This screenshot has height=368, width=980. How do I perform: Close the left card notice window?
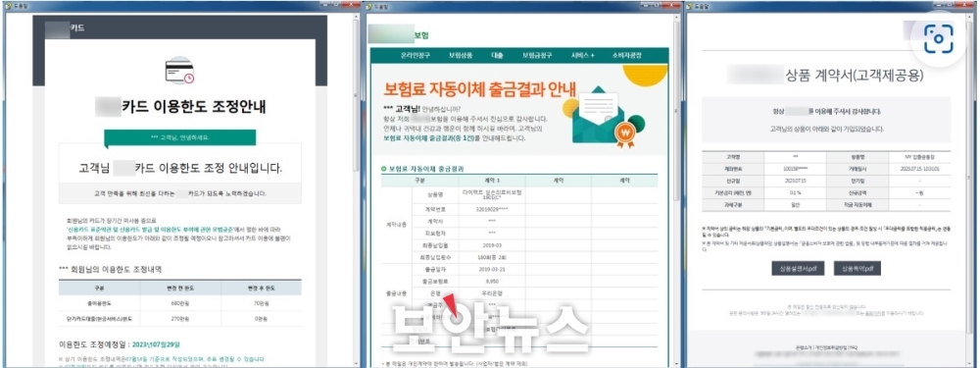352,5
